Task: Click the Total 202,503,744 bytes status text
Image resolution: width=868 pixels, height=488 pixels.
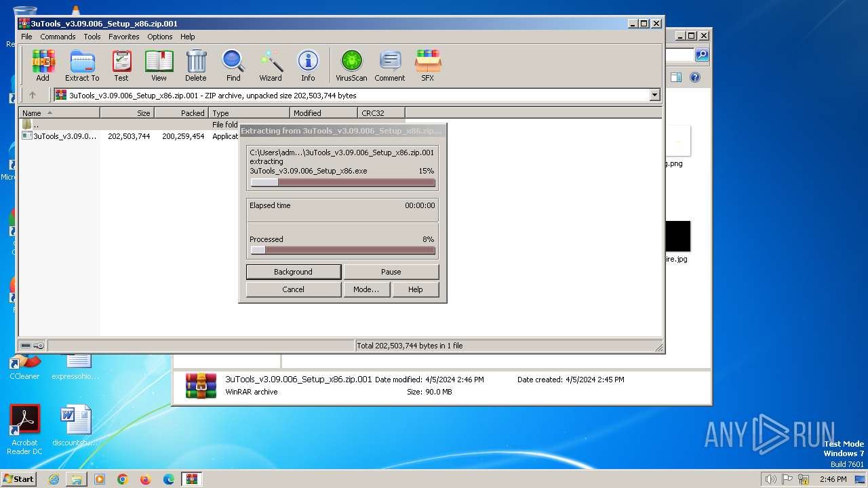Action: pyautogui.click(x=410, y=346)
